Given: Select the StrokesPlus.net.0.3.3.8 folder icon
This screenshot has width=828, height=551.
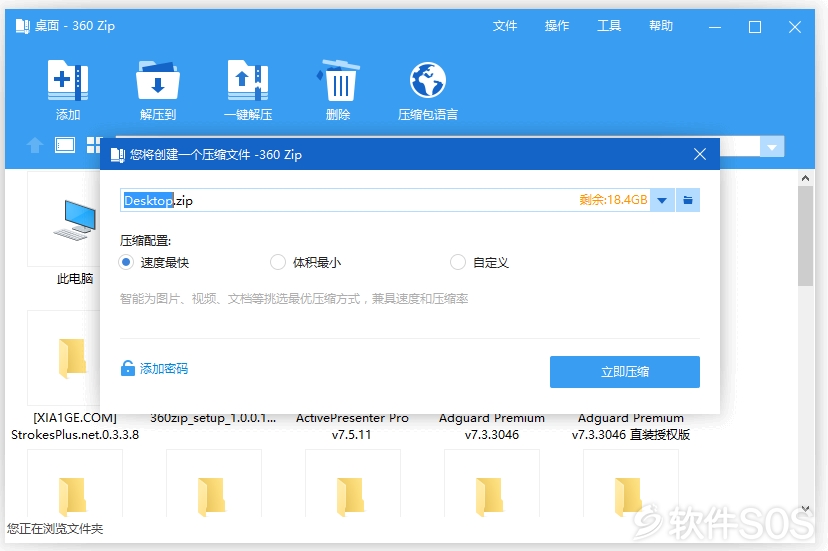Looking at the screenshot, I should pos(72,358).
